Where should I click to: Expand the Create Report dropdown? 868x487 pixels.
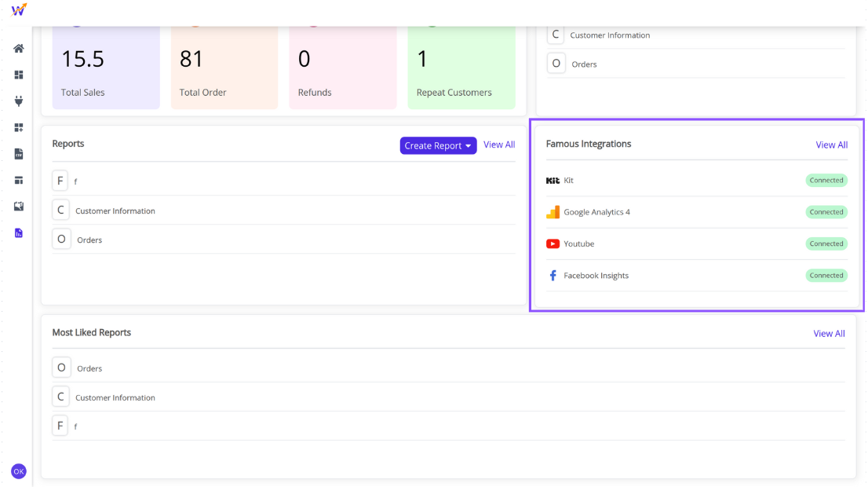(438, 145)
